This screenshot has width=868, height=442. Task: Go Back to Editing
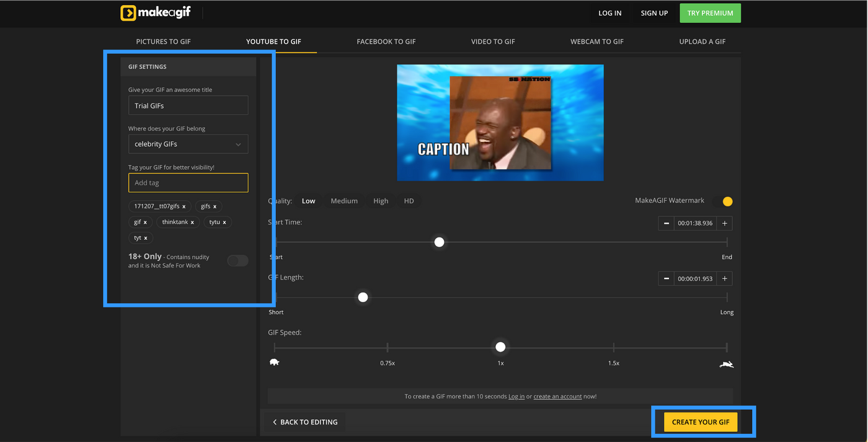tap(305, 422)
